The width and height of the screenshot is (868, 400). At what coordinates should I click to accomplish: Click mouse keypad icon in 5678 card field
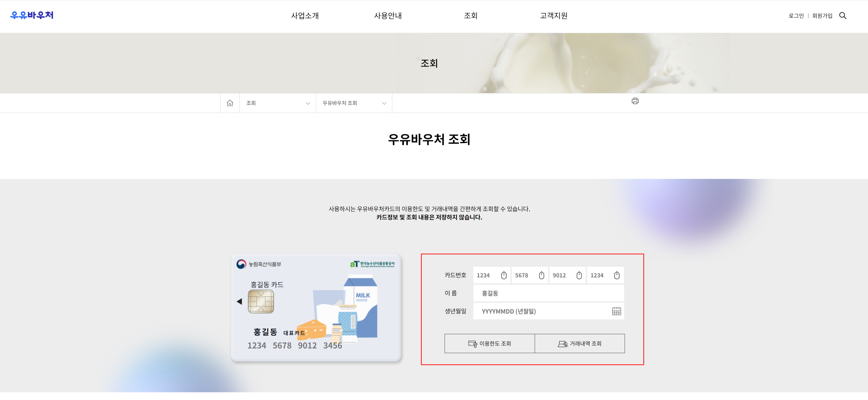point(541,275)
